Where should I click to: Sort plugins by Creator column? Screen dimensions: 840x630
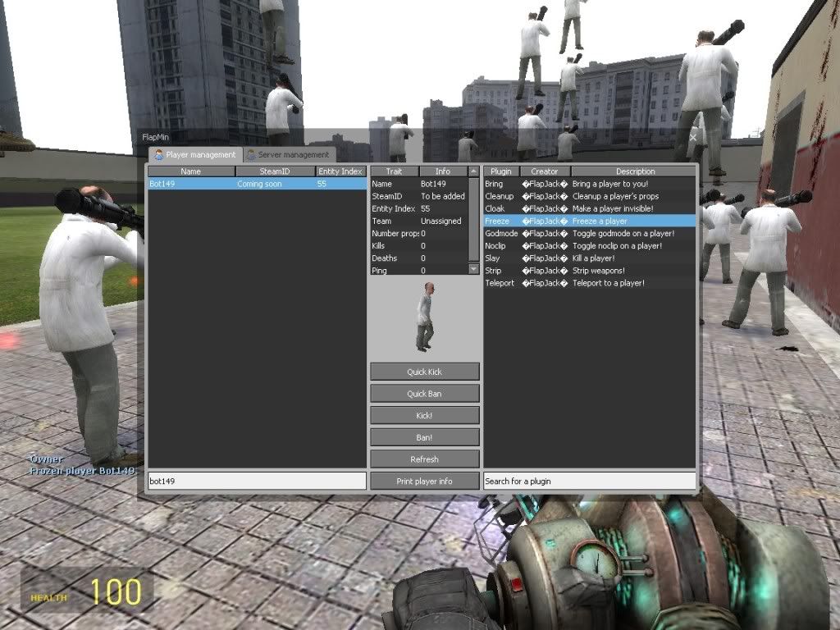pos(545,171)
